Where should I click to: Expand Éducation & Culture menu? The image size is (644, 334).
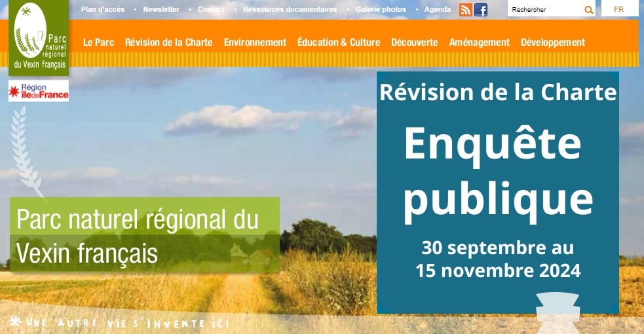tap(338, 42)
